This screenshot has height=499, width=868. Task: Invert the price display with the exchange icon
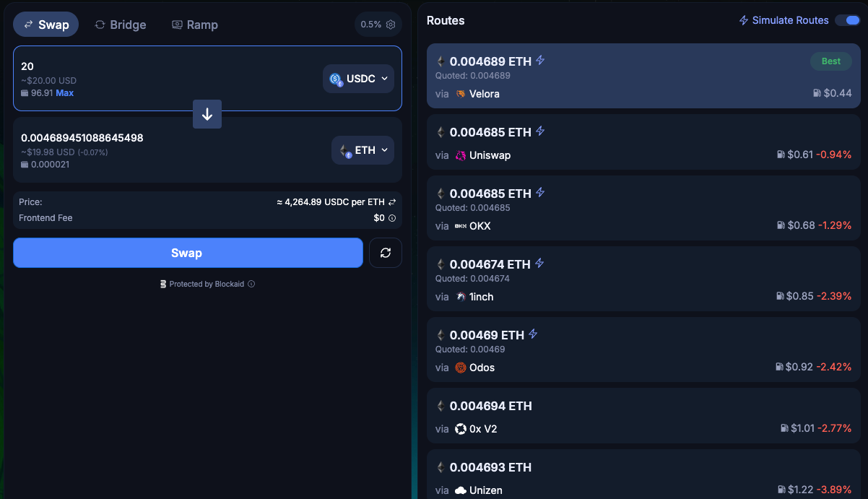click(x=392, y=201)
